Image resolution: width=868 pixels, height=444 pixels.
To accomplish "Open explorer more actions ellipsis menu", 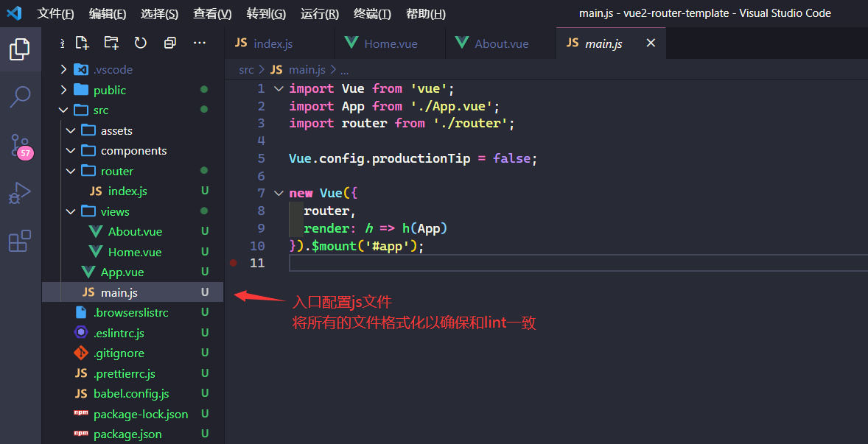I will pos(199,43).
